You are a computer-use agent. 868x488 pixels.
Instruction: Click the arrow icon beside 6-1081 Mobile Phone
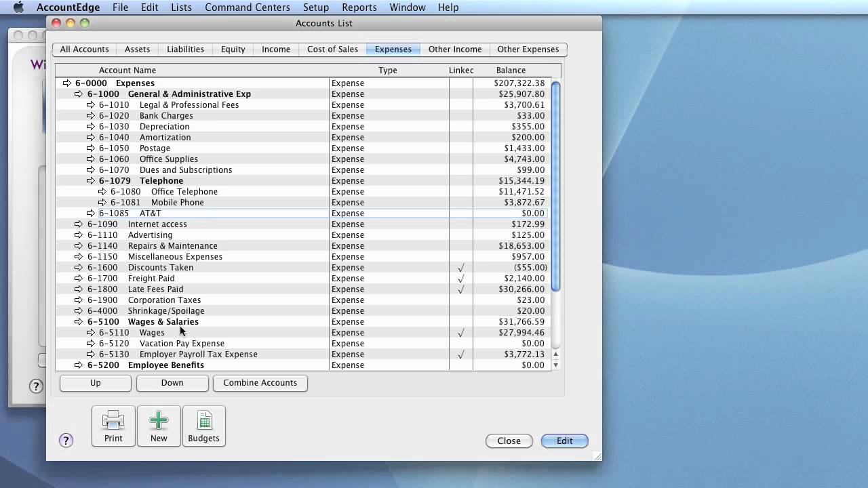pos(102,203)
